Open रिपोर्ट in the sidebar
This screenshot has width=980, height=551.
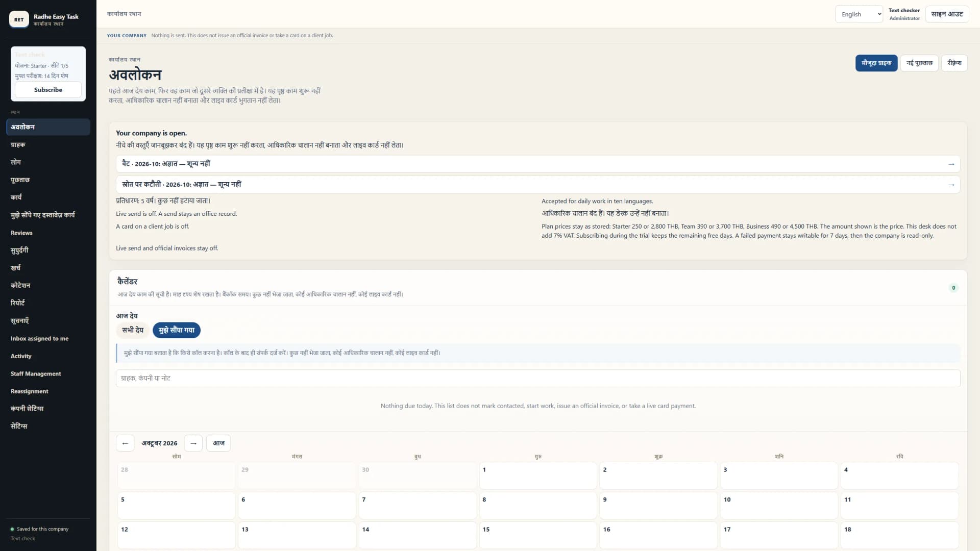pos(48,303)
